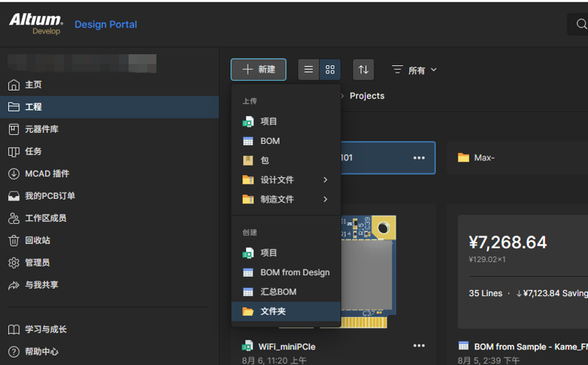Viewport: 588px width, 365px height.
Task: Expand the 制造文件 submenu arrow
Action: click(326, 200)
